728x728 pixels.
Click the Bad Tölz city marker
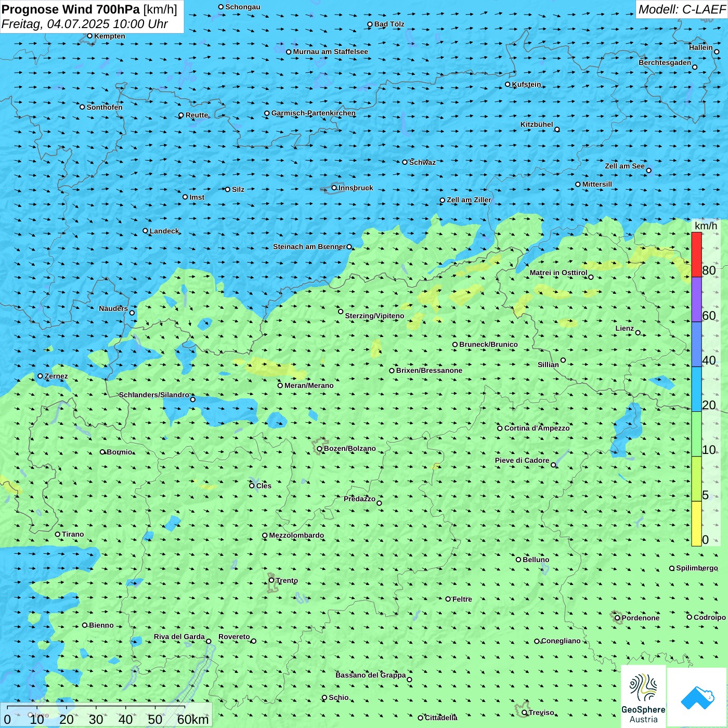pos(370,24)
